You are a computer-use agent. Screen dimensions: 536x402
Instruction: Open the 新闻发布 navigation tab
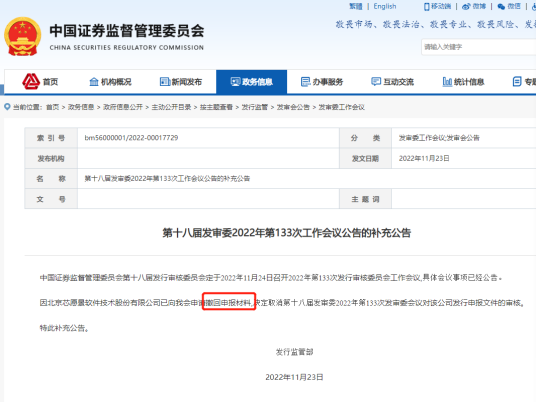coord(181,82)
